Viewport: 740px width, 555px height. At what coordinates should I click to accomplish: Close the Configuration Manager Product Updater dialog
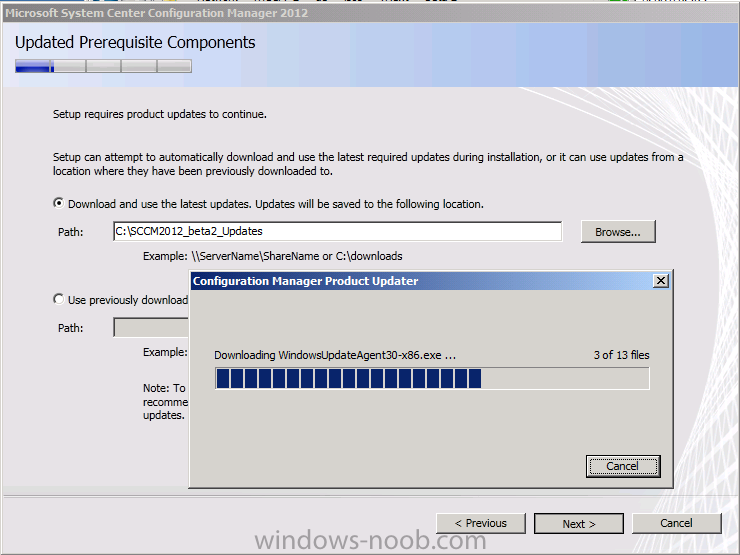coord(661,281)
